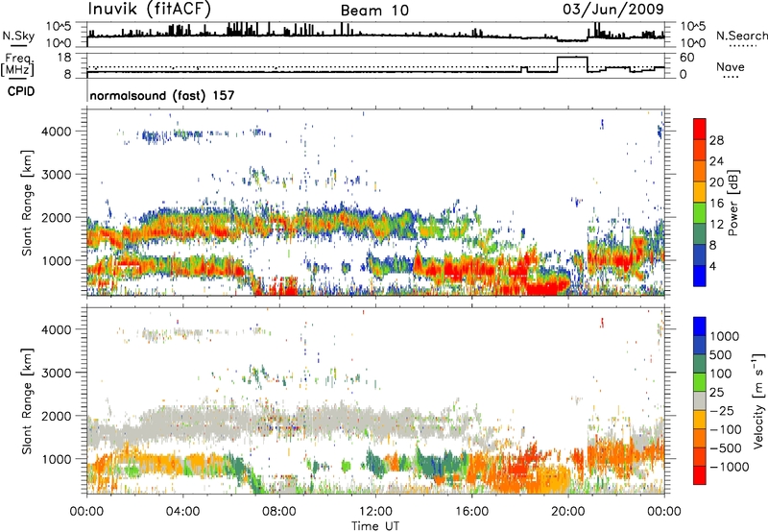Pick the bright blue bottom segment of Power bar

[x=700, y=276]
